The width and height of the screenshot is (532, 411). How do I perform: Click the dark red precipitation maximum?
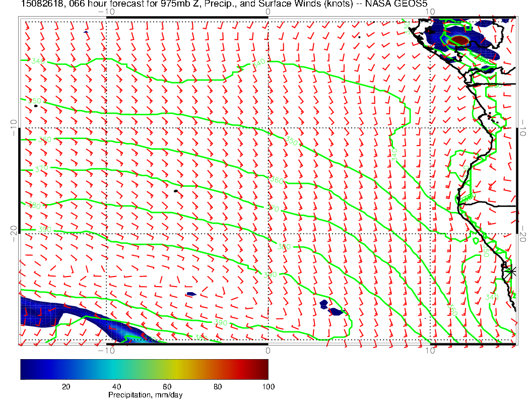pyautogui.click(x=460, y=40)
